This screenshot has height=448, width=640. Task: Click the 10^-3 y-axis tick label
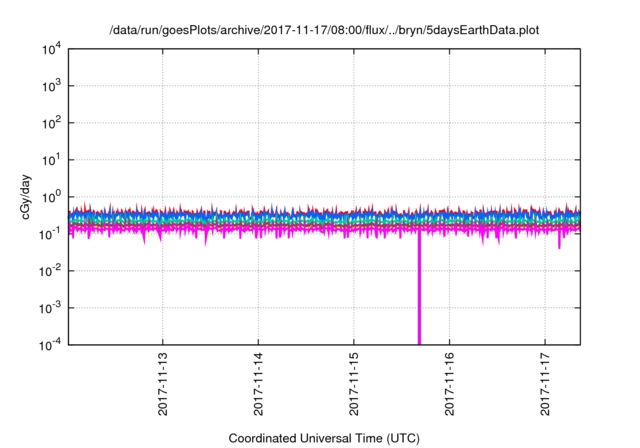click(x=50, y=308)
